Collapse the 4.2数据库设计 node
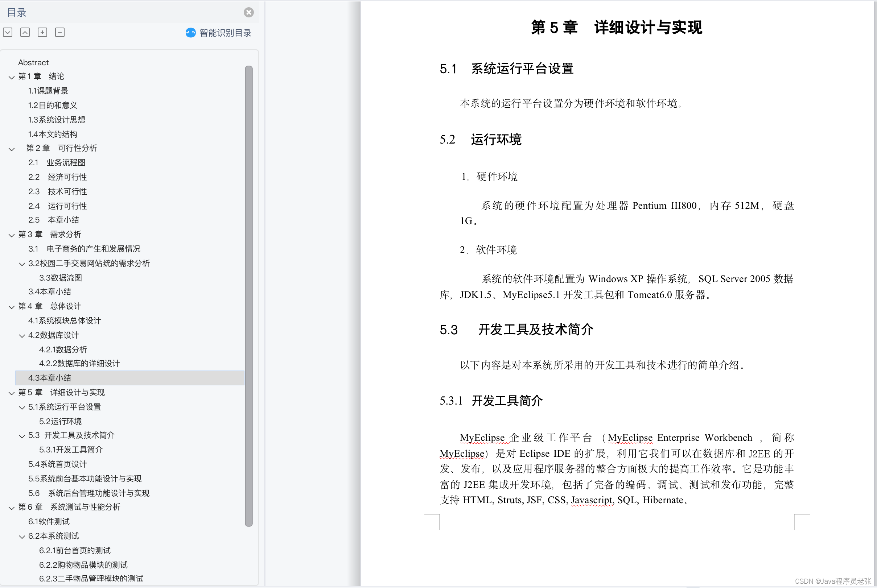Screen dimensions: 877x588 point(22,336)
